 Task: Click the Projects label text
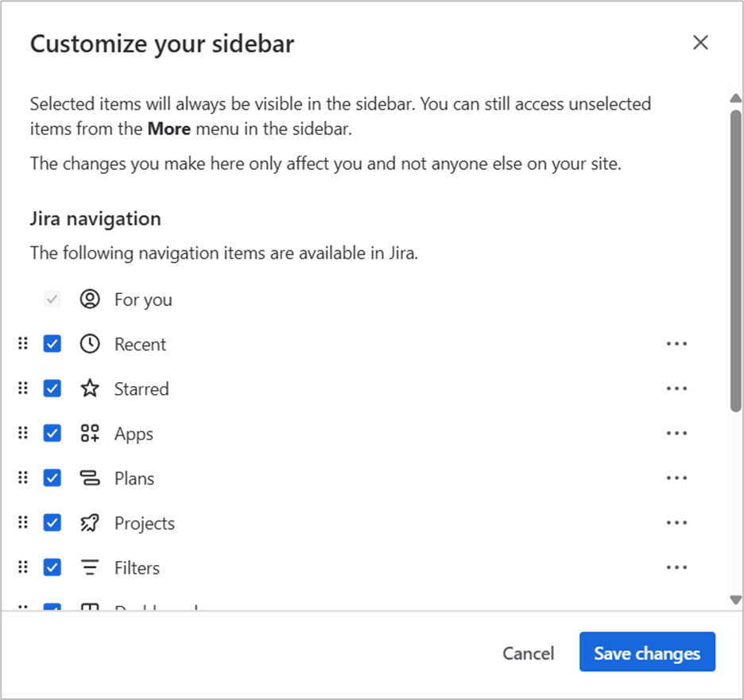pyautogui.click(x=144, y=524)
